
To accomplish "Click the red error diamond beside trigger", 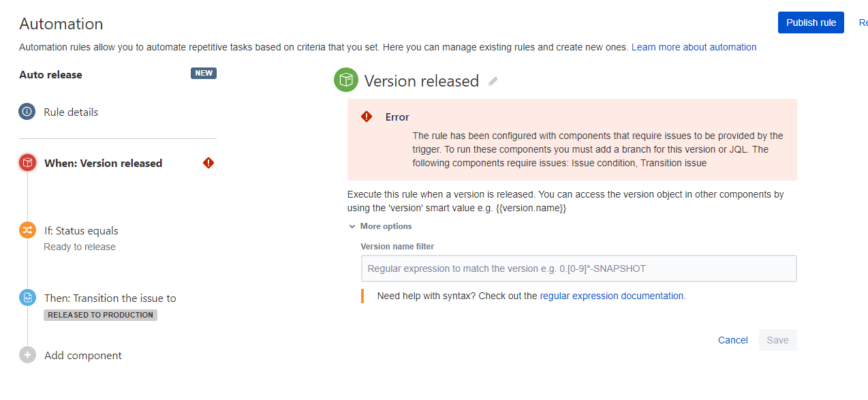I will click(208, 163).
